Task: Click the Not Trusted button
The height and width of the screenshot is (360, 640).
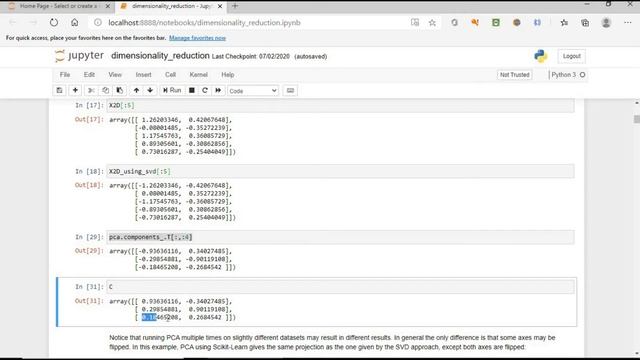Action: [514, 75]
